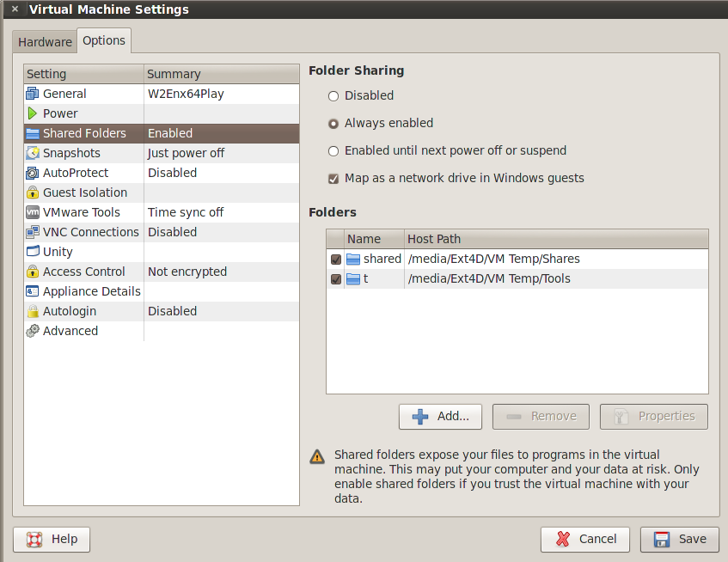Image resolution: width=728 pixels, height=562 pixels.
Task: Open the AutoProtect setting
Action: click(162, 173)
